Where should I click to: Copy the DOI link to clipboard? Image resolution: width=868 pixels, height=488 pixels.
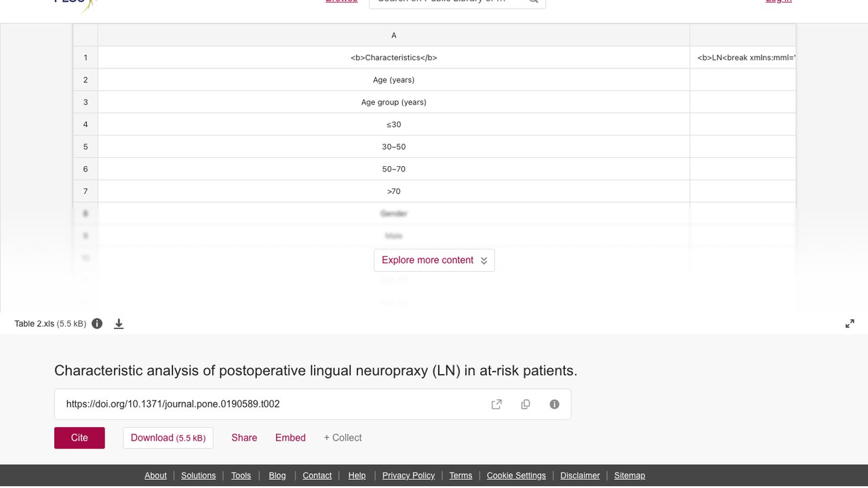click(x=526, y=404)
